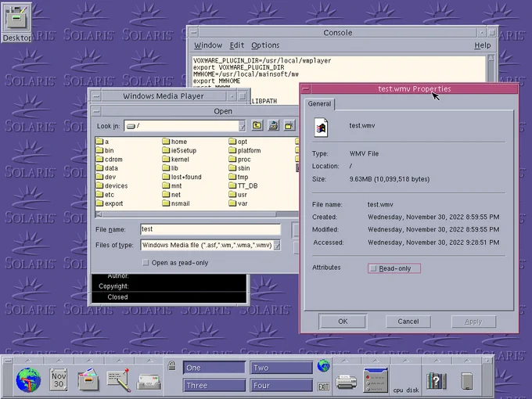Click the Windows Media Player title bar
532x399 pixels.
[x=164, y=96]
